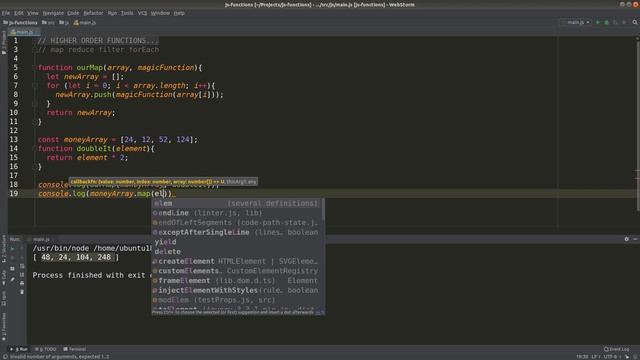Screen dimensions: 640x360
Task: Switch to Terminal tool window tab
Action: [x=75, y=349]
